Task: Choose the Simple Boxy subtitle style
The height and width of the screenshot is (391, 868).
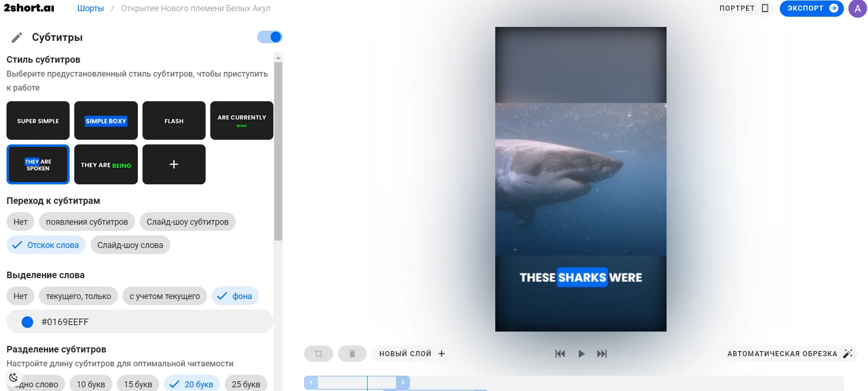Action: point(106,121)
